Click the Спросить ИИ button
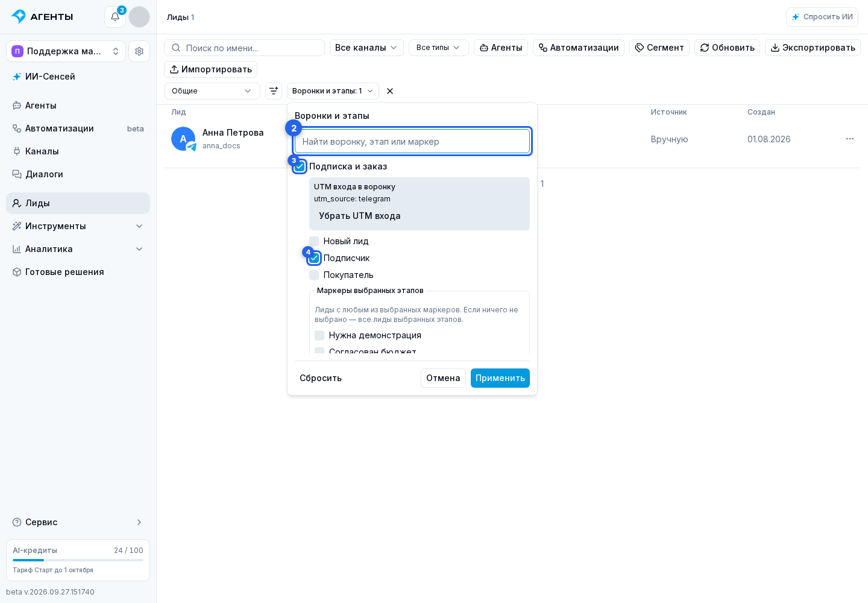Viewport: 868px width, 603px height. [822, 17]
